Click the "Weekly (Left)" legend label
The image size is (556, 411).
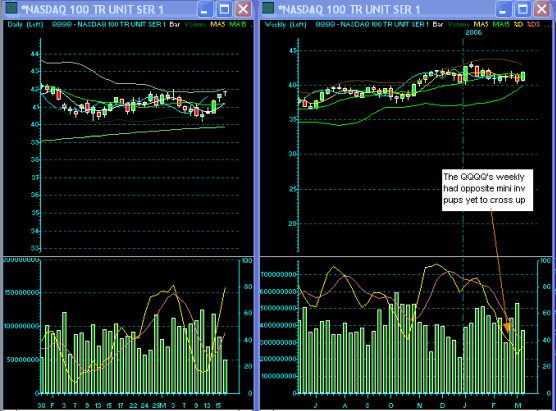(x=285, y=24)
